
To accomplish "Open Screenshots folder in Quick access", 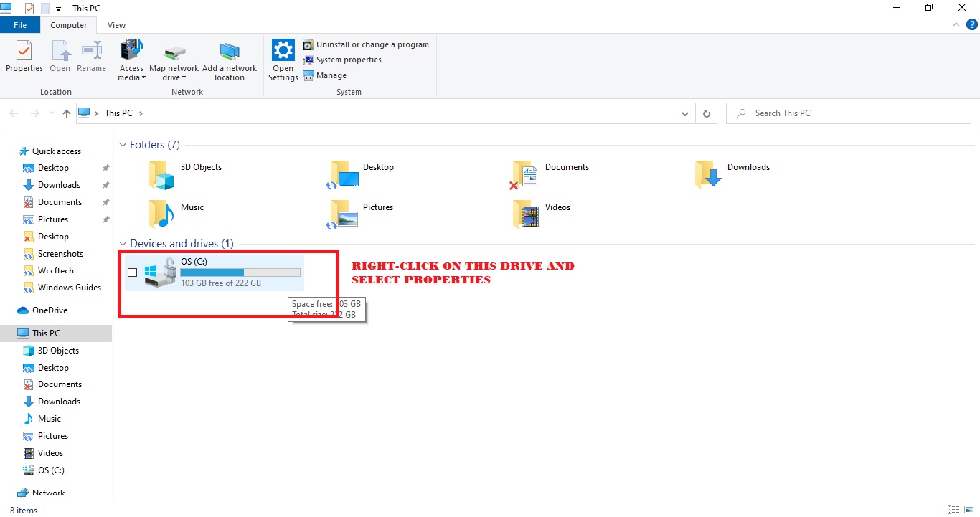I will tap(60, 254).
